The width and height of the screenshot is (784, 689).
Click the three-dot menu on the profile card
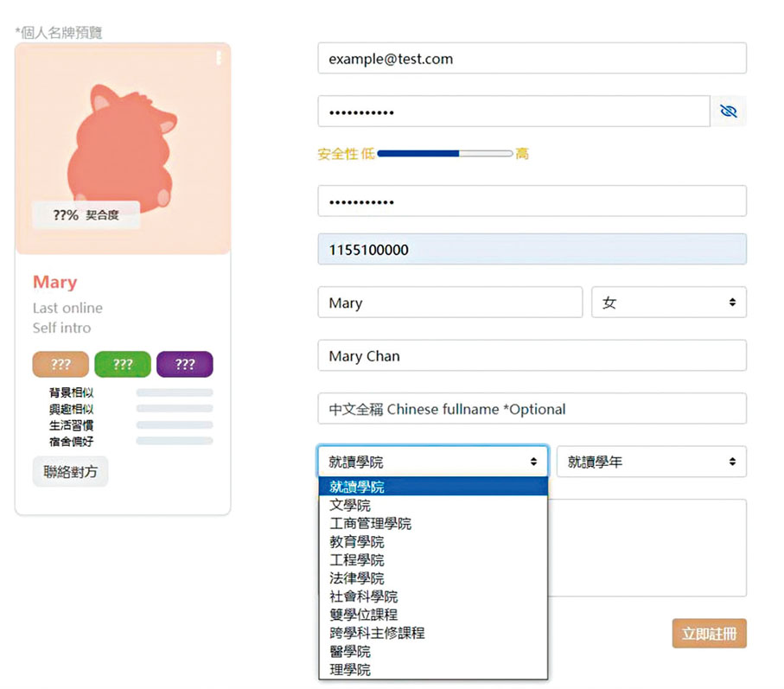(218, 57)
